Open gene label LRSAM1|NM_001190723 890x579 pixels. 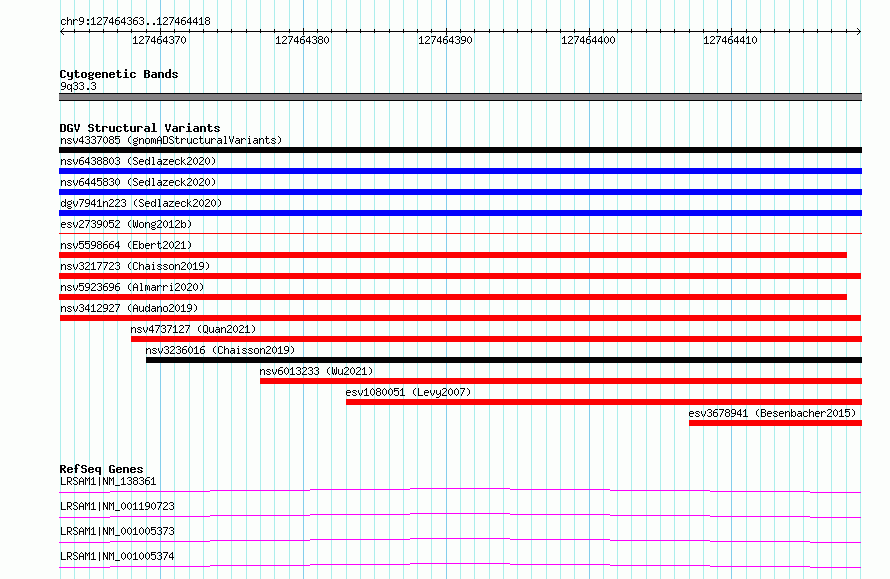click(117, 506)
